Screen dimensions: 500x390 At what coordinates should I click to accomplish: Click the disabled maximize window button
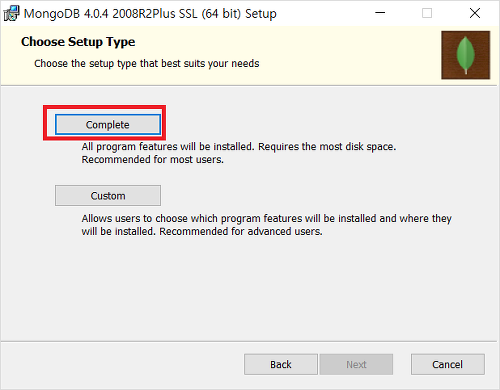click(x=427, y=13)
